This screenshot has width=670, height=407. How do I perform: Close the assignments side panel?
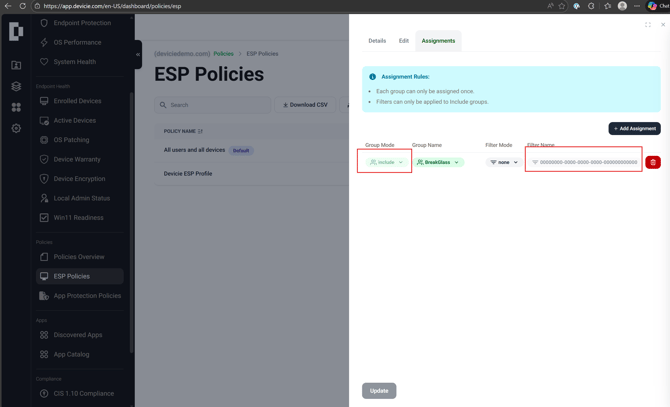(x=663, y=25)
